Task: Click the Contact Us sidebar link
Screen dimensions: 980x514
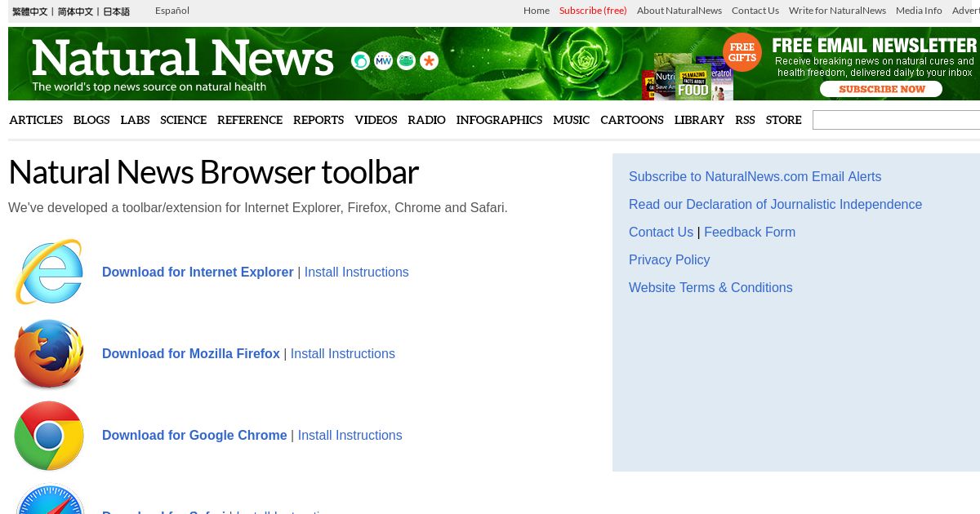Action: pyautogui.click(x=661, y=232)
